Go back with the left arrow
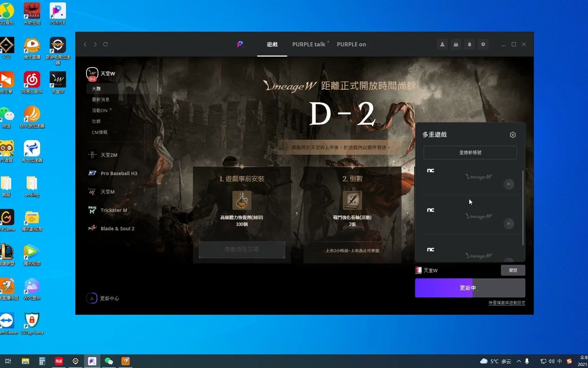The height and width of the screenshot is (368, 588). pos(85,44)
